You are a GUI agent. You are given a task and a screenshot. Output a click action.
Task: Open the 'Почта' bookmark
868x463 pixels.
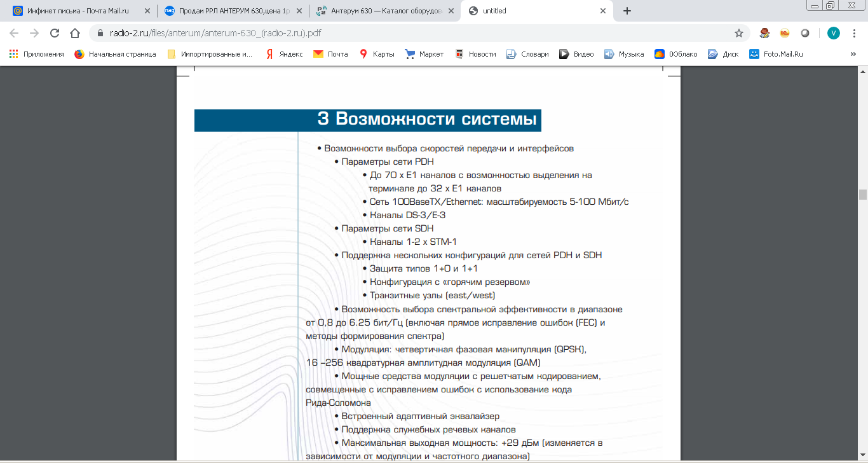click(x=330, y=54)
